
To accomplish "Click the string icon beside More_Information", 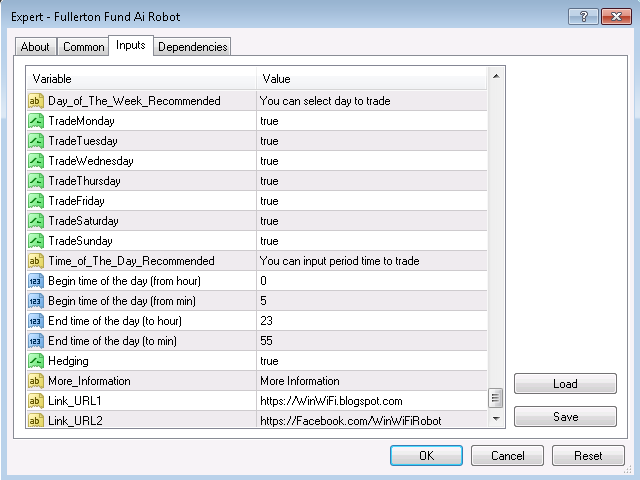I will click(x=36, y=381).
